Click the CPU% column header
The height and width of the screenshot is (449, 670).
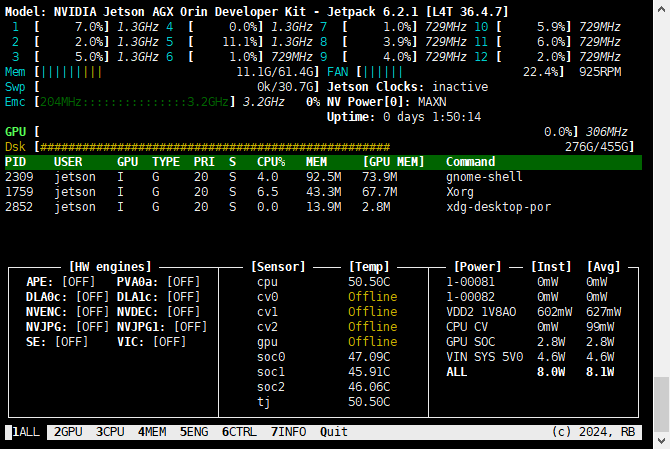pyautogui.click(x=271, y=162)
